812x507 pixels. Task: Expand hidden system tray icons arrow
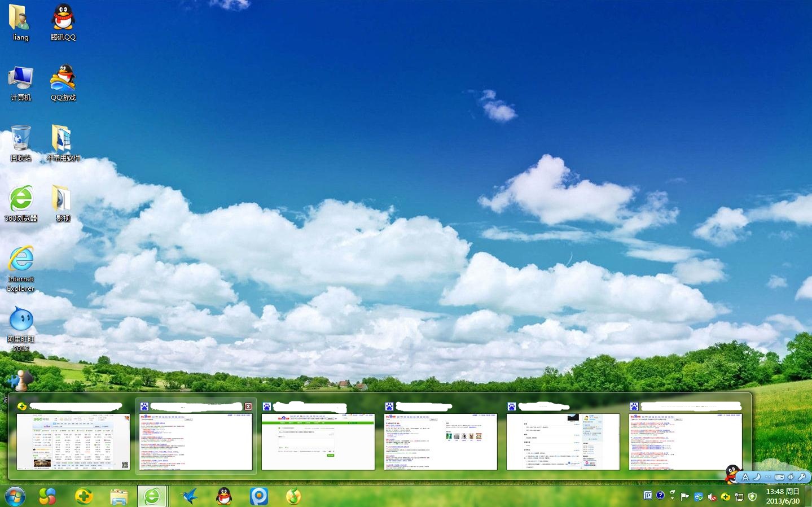coord(672,496)
